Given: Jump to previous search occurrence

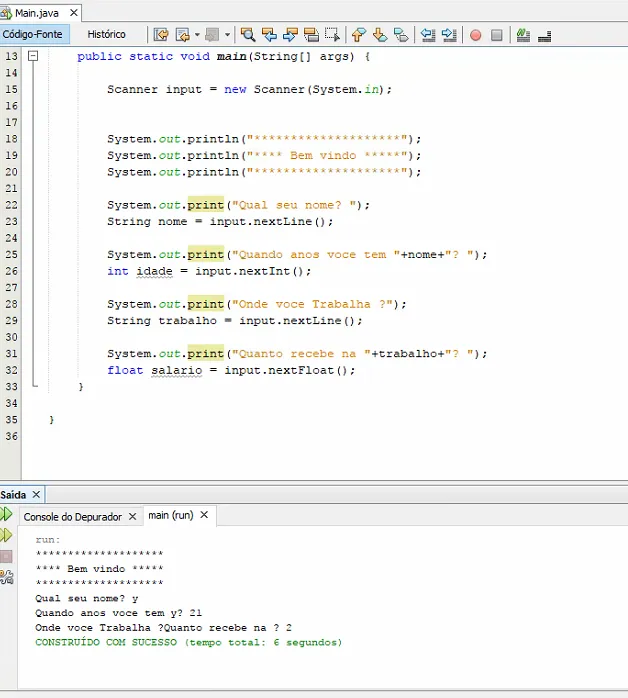Looking at the screenshot, I should (x=269, y=35).
